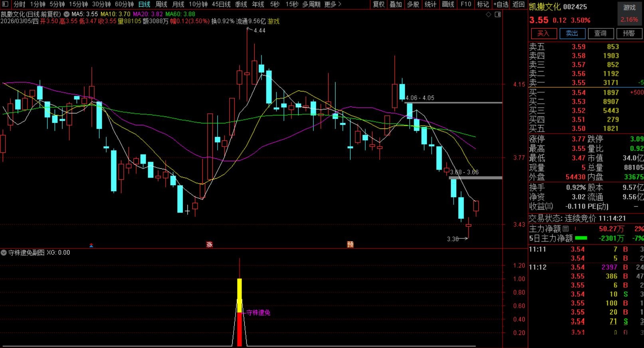
Task: Toggle the left sidebar panel icon
Action: click(5, 4)
